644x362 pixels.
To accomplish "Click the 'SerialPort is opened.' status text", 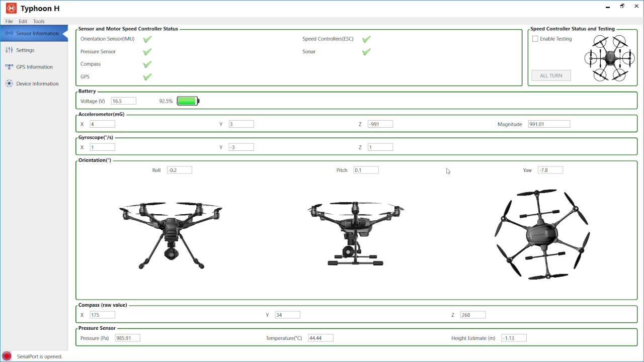I will pyautogui.click(x=40, y=356).
